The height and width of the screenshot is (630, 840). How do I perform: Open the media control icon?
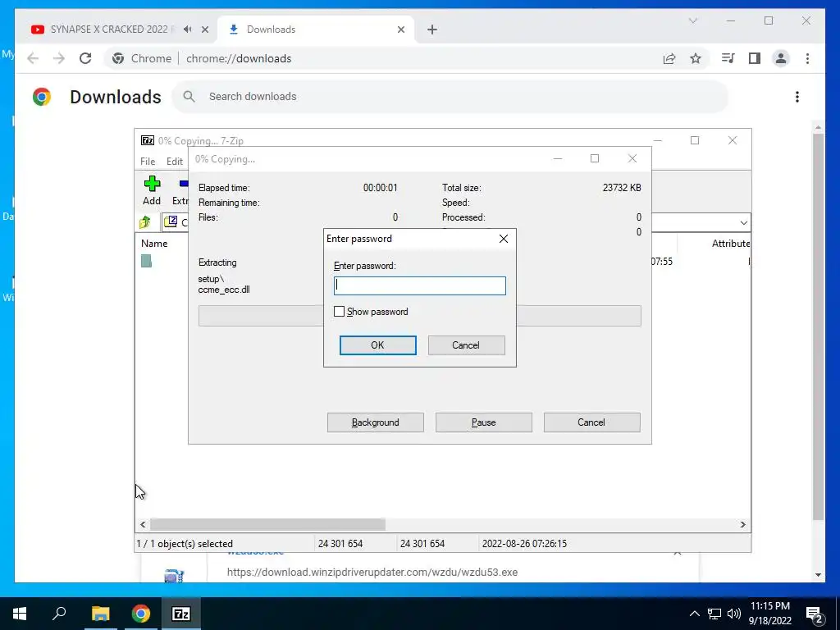(x=728, y=58)
